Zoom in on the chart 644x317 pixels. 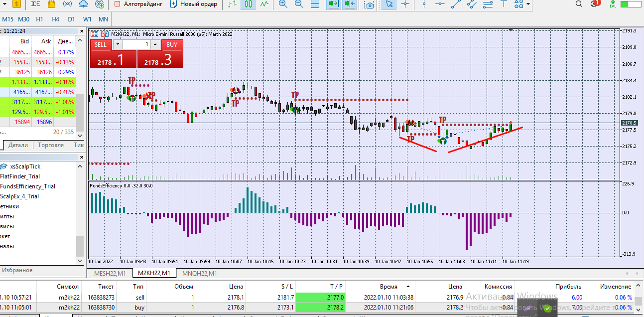(283, 4)
